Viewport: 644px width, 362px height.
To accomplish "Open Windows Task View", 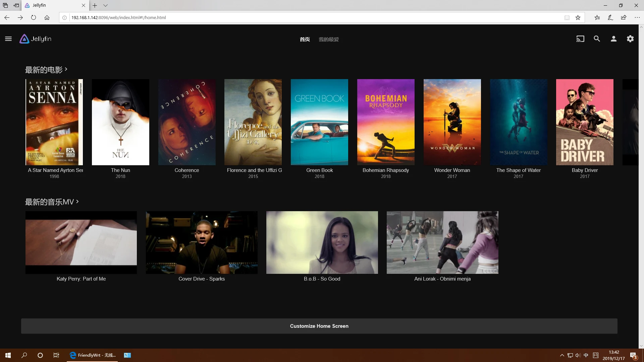I will pos(56,355).
